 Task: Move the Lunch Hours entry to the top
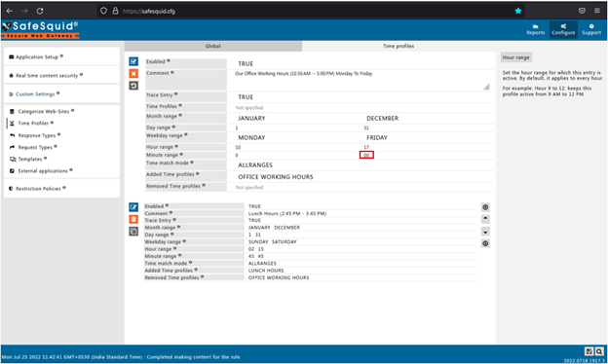coord(485,207)
